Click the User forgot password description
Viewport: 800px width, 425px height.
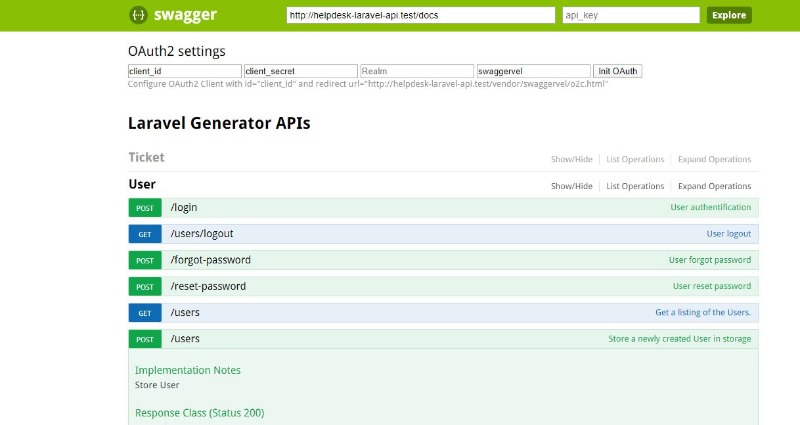710,260
